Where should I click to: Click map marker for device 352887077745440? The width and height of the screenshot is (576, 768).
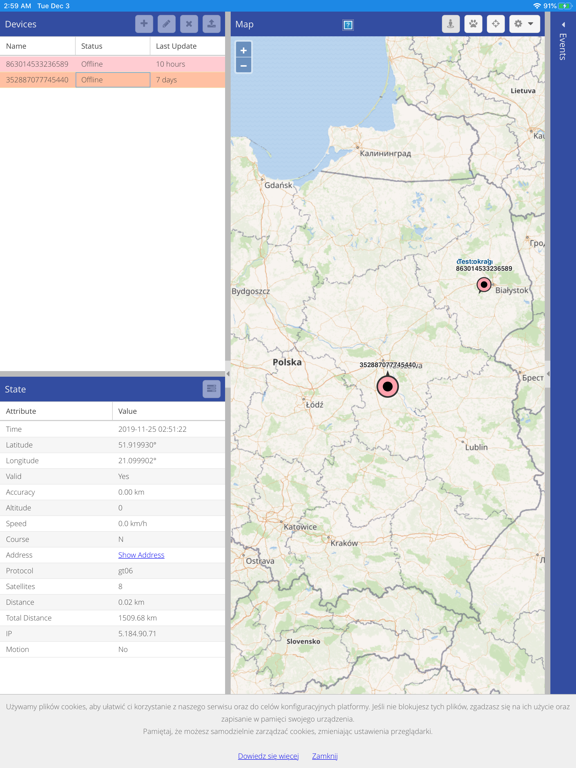[x=387, y=386]
